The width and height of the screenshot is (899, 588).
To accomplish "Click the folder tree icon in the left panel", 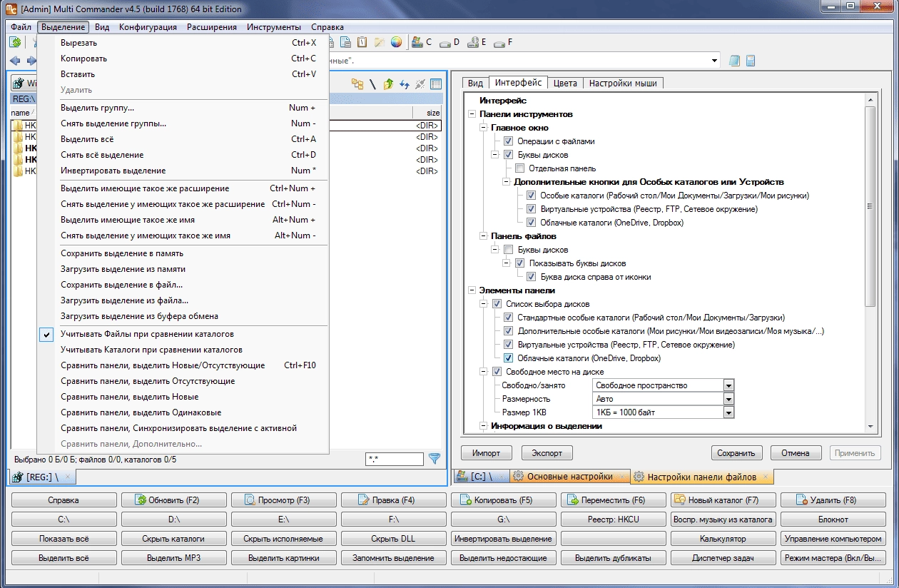I will point(357,84).
